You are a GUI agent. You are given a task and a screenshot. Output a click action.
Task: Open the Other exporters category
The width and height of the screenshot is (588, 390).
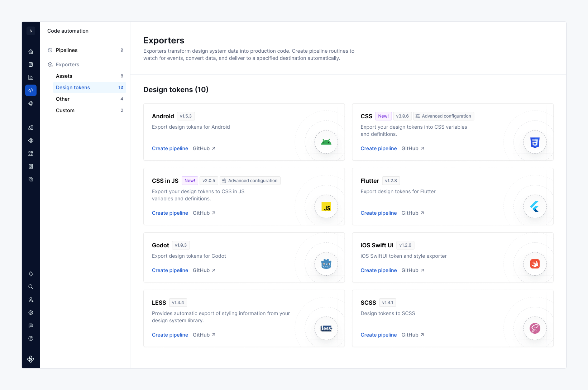90,99
